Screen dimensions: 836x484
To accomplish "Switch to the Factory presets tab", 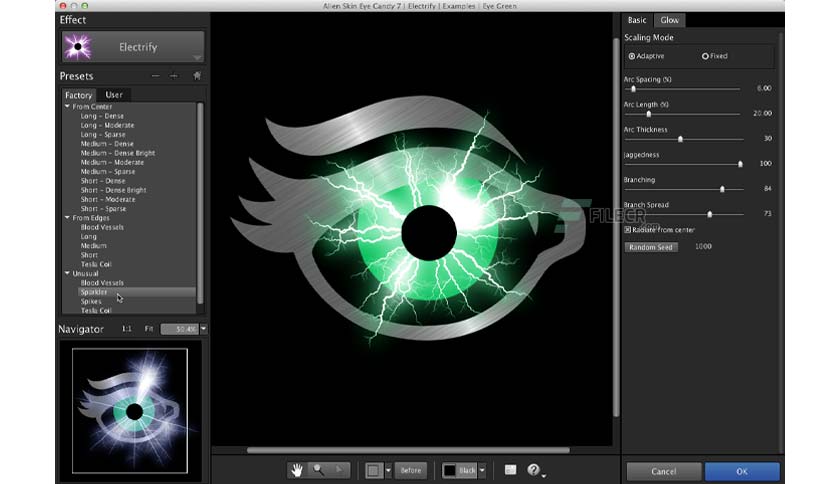I will coord(78,95).
